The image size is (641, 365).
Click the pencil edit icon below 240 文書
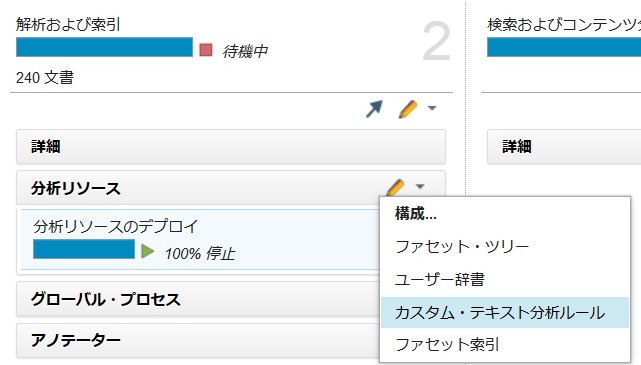coord(408,109)
